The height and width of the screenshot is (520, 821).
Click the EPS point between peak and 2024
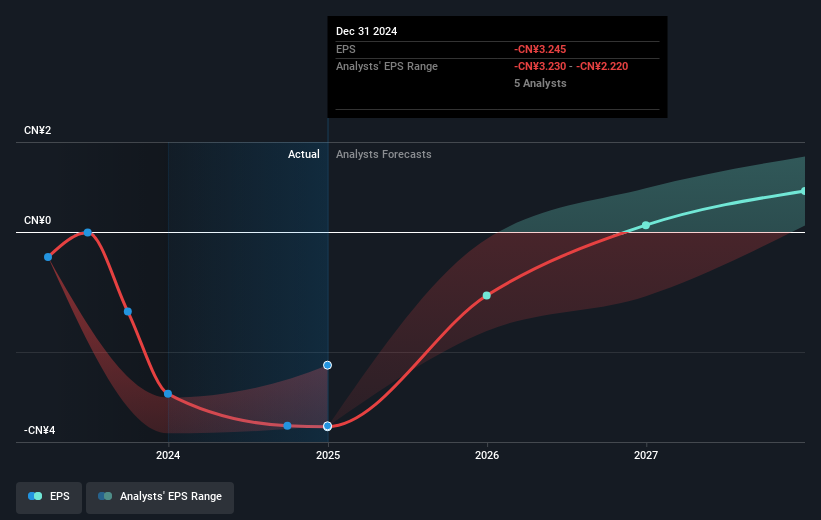(x=128, y=312)
